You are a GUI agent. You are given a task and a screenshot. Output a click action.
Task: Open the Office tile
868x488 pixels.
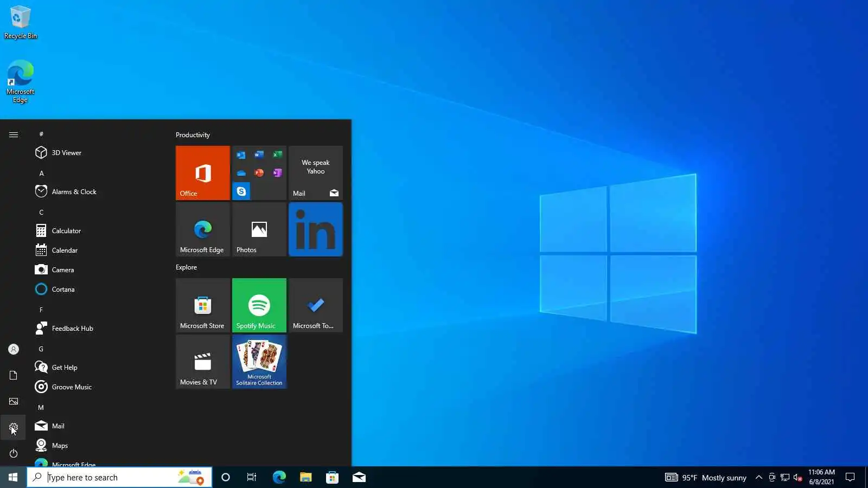[203, 173]
